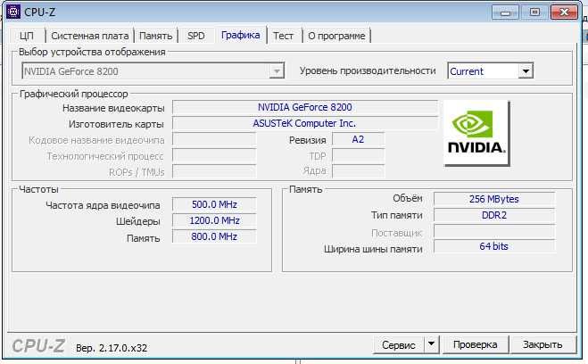
Task: Click the empty Технологический процесс field
Action: pyautogui.click(x=214, y=155)
